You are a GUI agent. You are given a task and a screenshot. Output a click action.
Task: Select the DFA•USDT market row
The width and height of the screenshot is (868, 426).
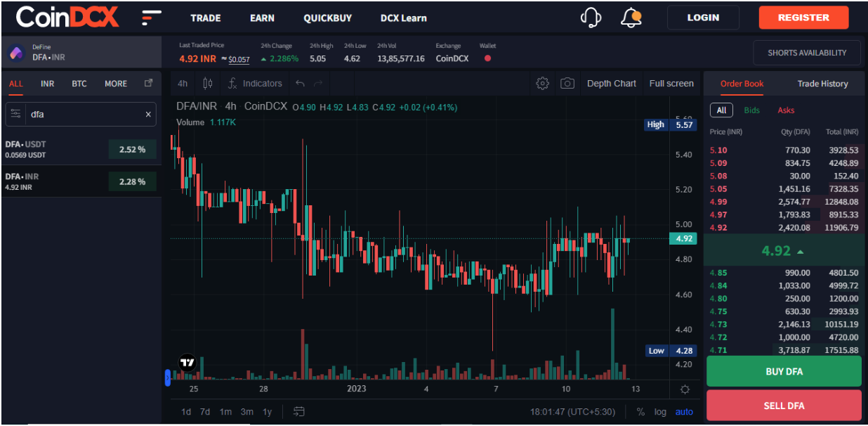81,149
